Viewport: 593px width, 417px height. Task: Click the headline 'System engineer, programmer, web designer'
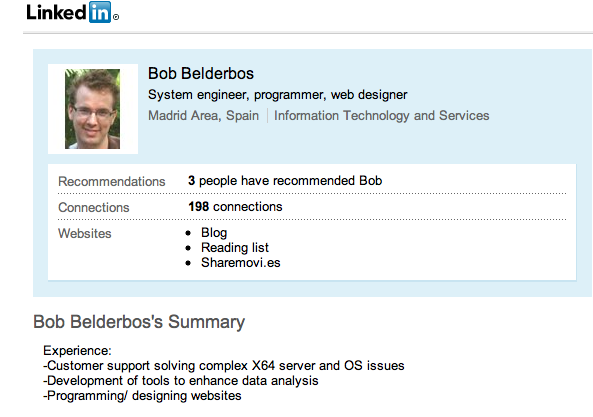278,95
